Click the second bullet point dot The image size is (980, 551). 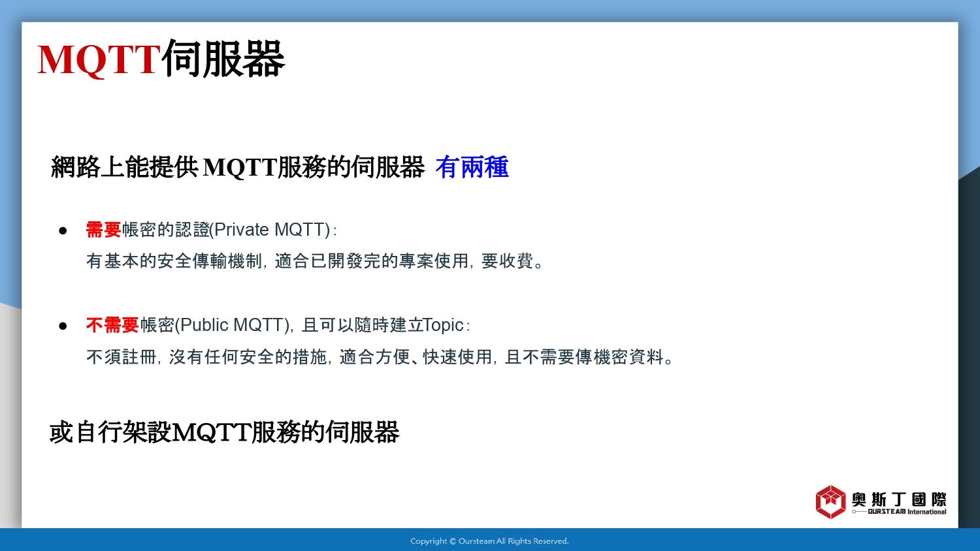click(x=63, y=326)
